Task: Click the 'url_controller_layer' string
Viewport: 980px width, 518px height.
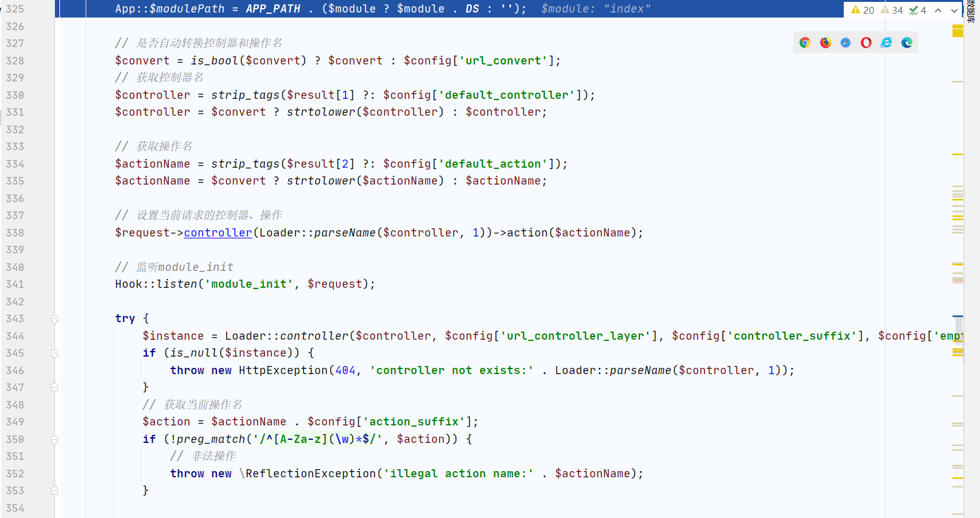Action: (576, 336)
